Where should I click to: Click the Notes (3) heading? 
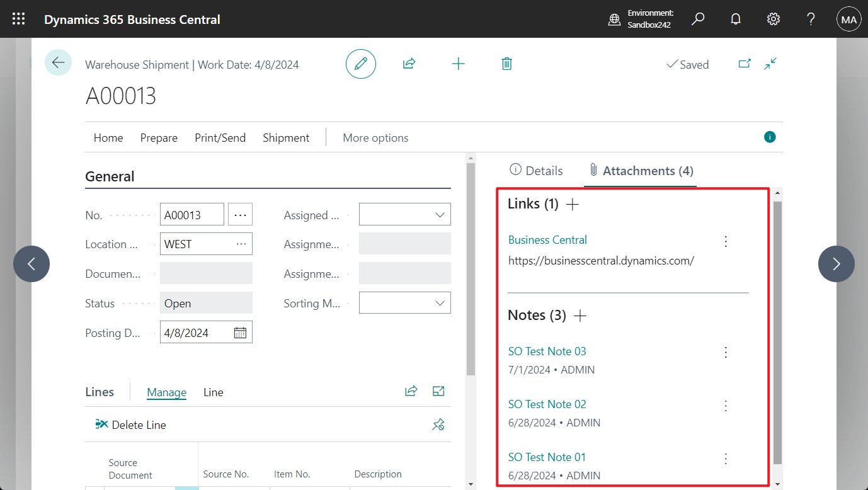pos(537,316)
